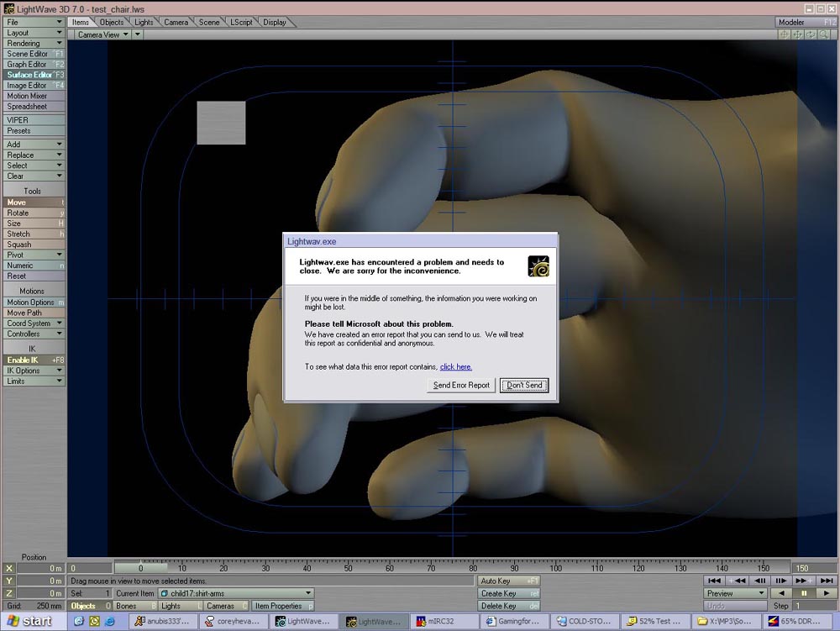Click frame 120 on the timeline ruler

click(x=638, y=568)
